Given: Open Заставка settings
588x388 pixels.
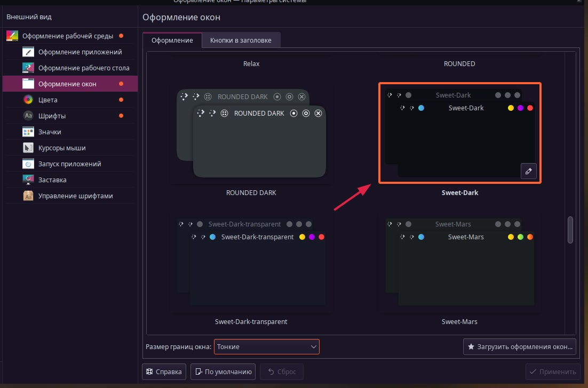Looking at the screenshot, I should point(70,180).
